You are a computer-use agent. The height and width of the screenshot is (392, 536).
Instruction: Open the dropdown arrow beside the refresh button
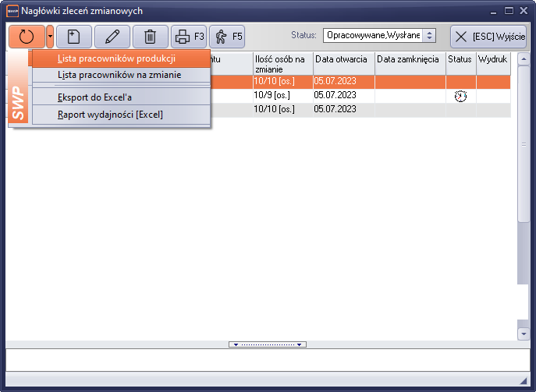50,37
